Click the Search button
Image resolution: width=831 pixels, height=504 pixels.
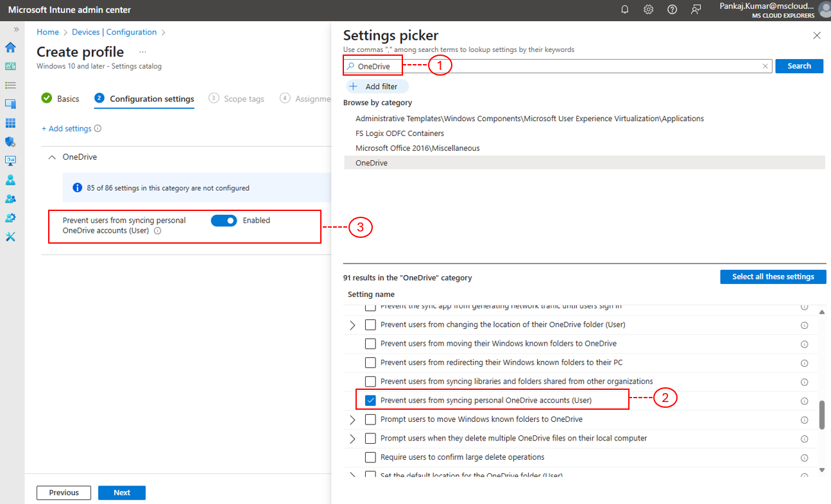[799, 66]
